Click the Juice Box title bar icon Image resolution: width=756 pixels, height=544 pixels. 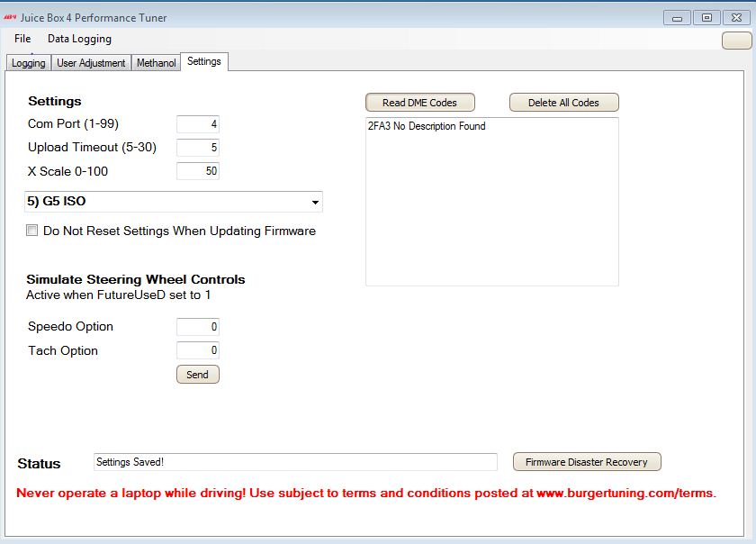pos(10,17)
